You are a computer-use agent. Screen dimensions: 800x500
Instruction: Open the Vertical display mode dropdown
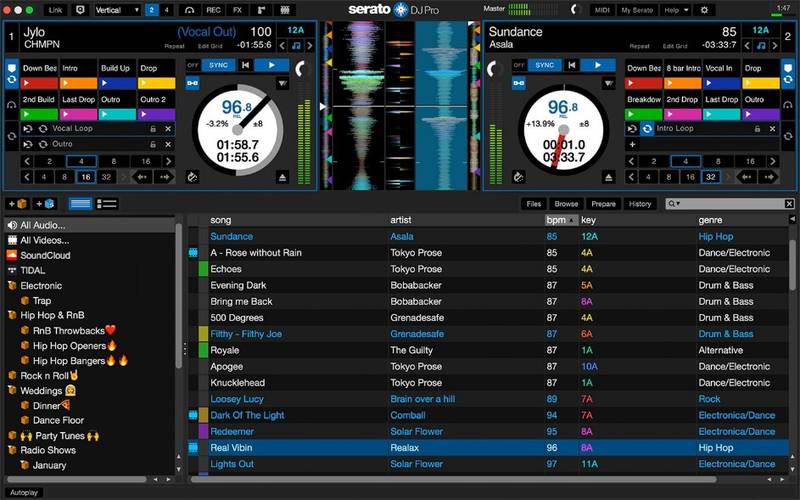[x=117, y=10]
